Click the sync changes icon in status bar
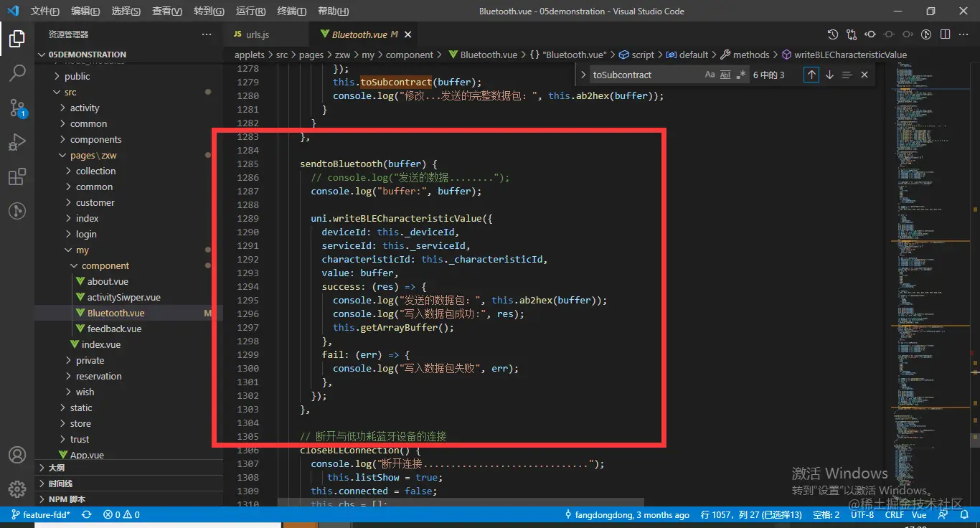Screen dimensions: 980x528 (x=87, y=514)
